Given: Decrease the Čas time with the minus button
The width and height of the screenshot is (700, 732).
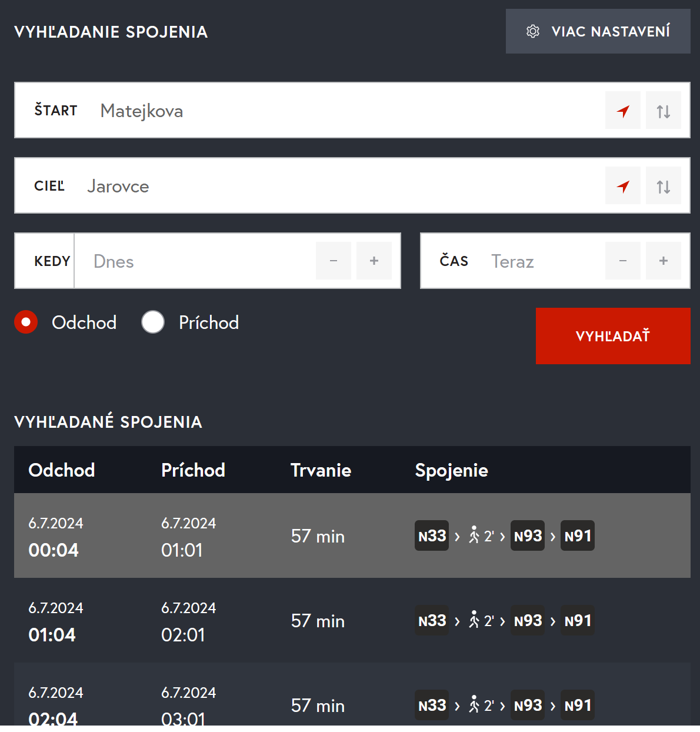Looking at the screenshot, I should point(623,261).
